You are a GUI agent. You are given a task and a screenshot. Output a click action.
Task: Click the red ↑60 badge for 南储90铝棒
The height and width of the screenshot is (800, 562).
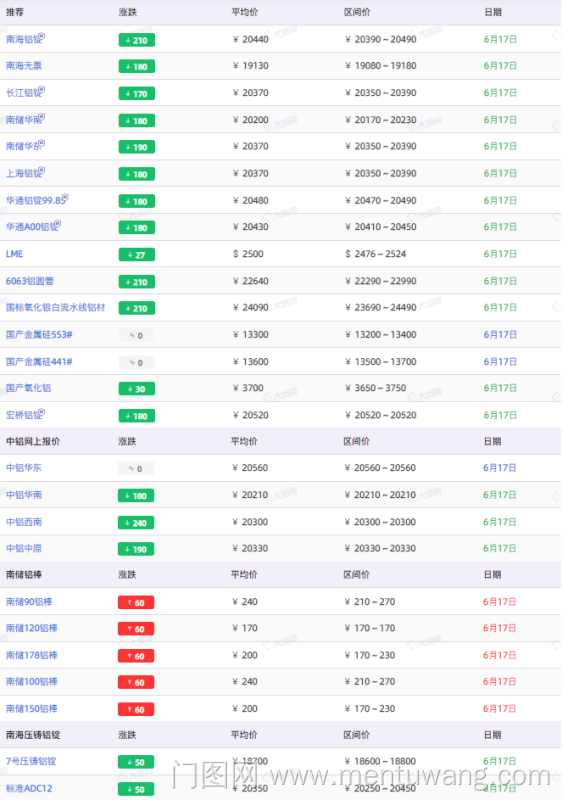tap(136, 603)
